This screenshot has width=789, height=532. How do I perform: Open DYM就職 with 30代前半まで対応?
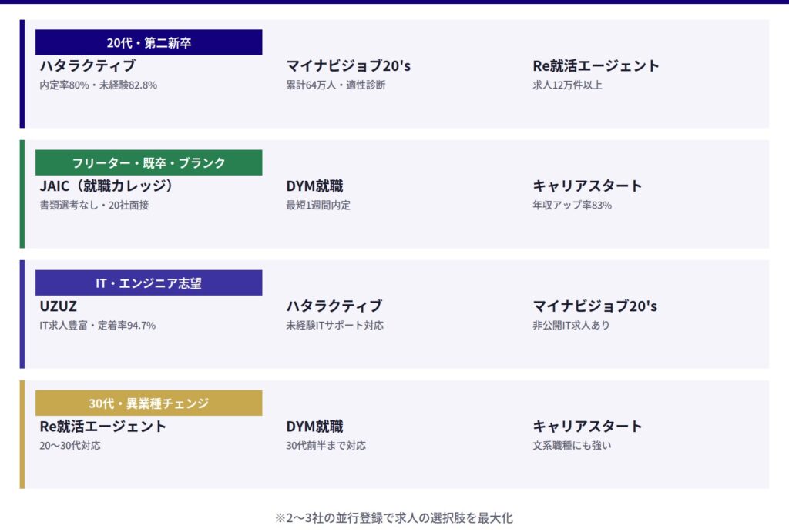(x=314, y=427)
